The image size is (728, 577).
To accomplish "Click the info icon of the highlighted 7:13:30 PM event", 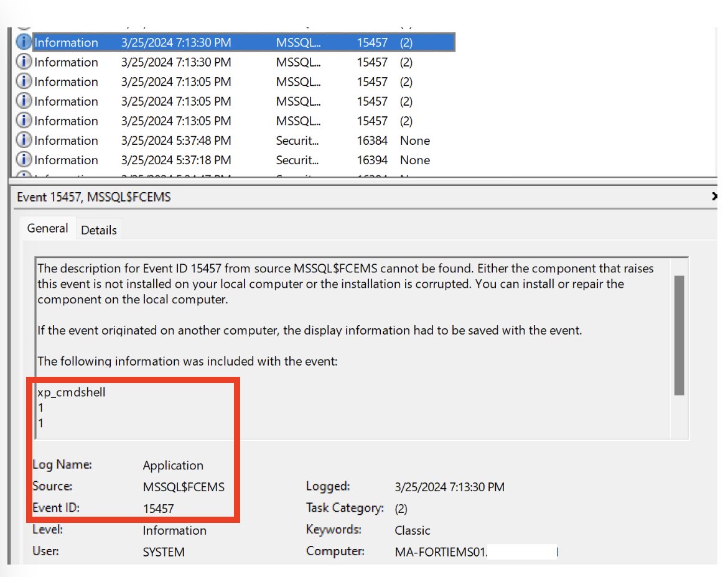I will pos(24,42).
